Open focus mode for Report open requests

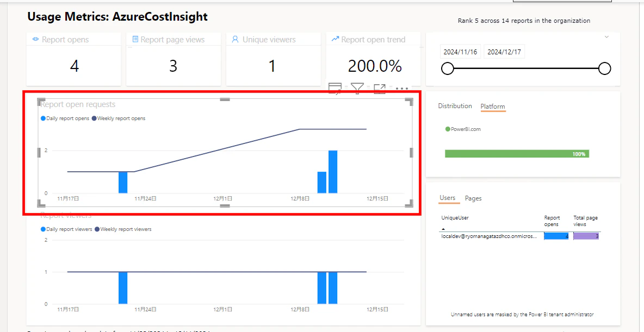(380, 88)
